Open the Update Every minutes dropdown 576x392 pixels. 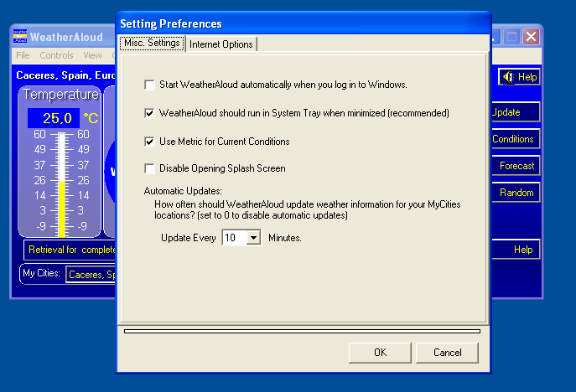click(x=253, y=238)
